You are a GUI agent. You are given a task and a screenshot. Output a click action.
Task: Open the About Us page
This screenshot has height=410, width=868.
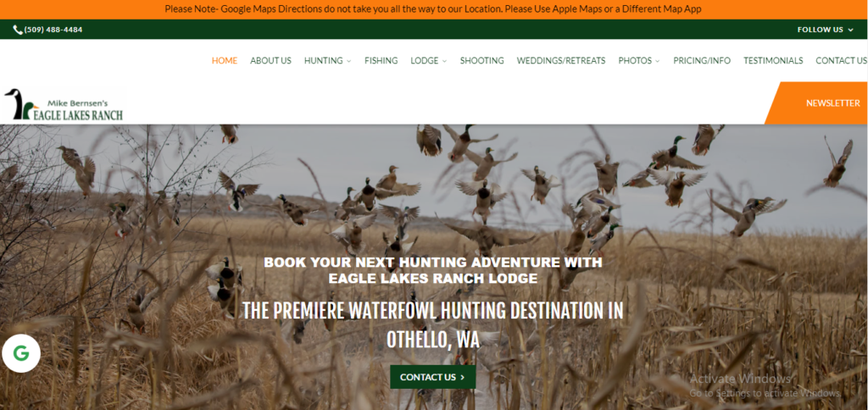pos(270,61)
